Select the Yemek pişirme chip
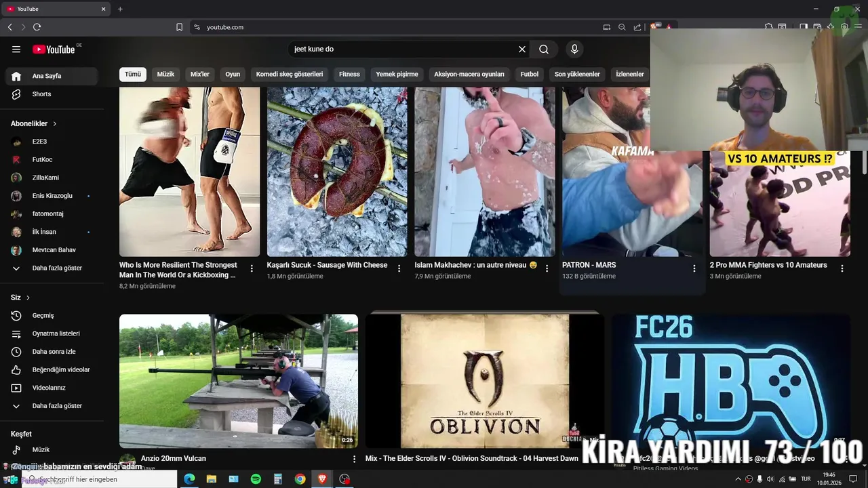Screen dimensions: 868x488 click(x=397, y=74)
